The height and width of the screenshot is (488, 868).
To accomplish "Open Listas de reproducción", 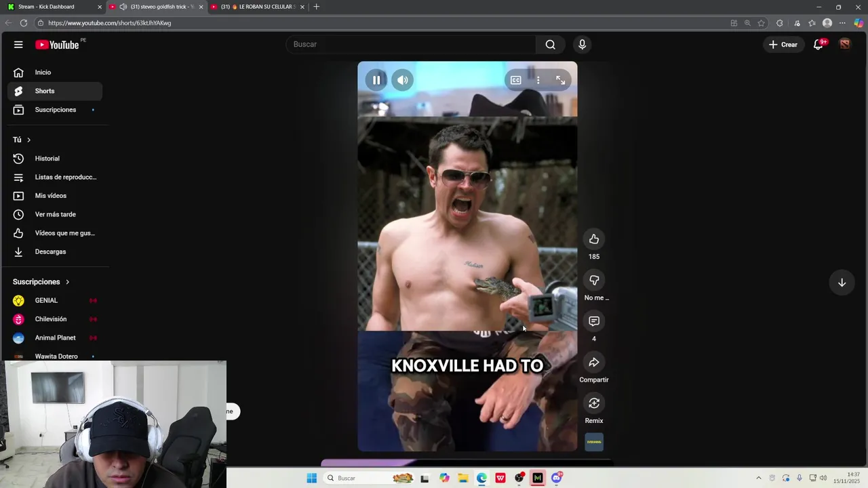I will coord(55,177).
